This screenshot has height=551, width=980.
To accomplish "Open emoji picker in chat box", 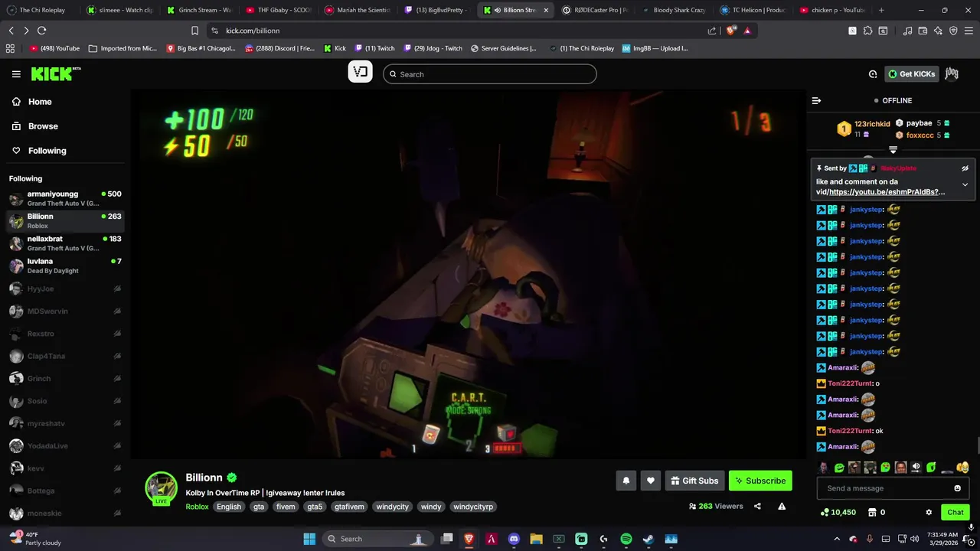I will (x=957, y=488).
